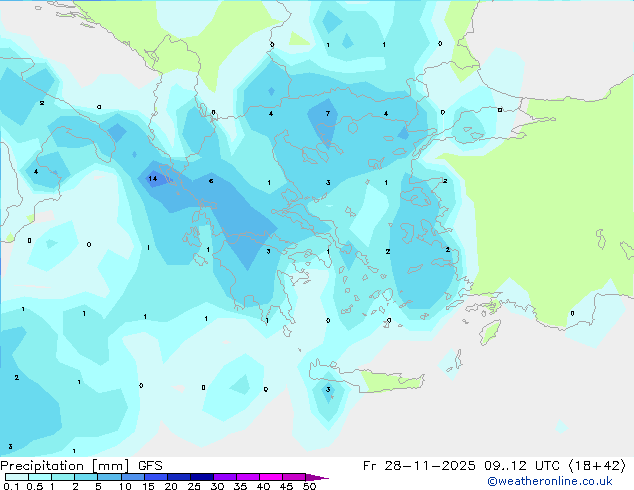Click the 1–2 mm legend color swatch
634x490 pixels.
(x=63, y=477)
